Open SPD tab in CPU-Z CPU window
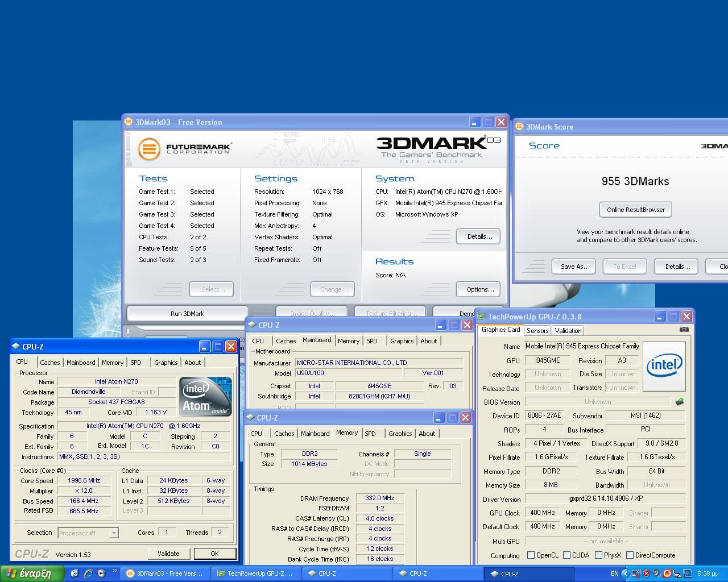728x582 pixels. pyautogui.click(x=135, y=363)
